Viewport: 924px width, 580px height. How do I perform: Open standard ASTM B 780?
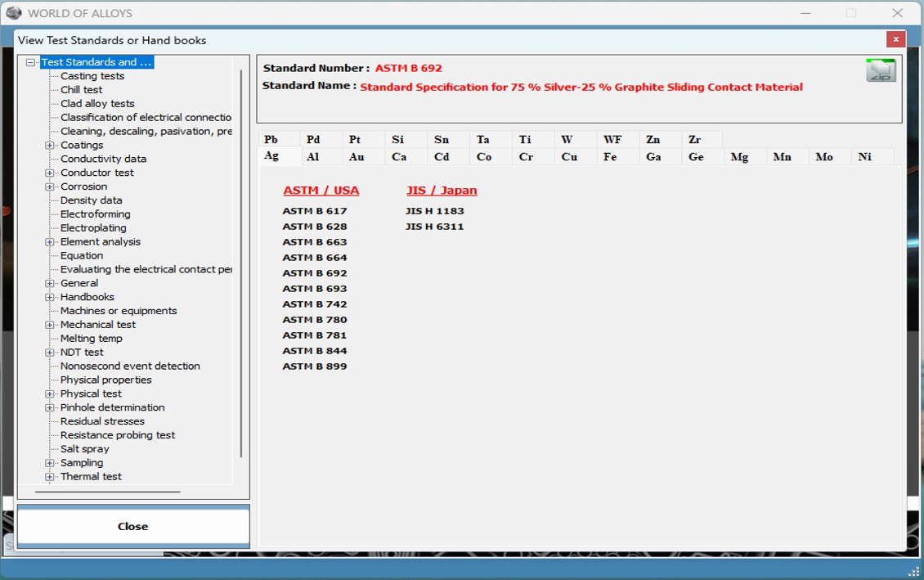coord(315,320)
